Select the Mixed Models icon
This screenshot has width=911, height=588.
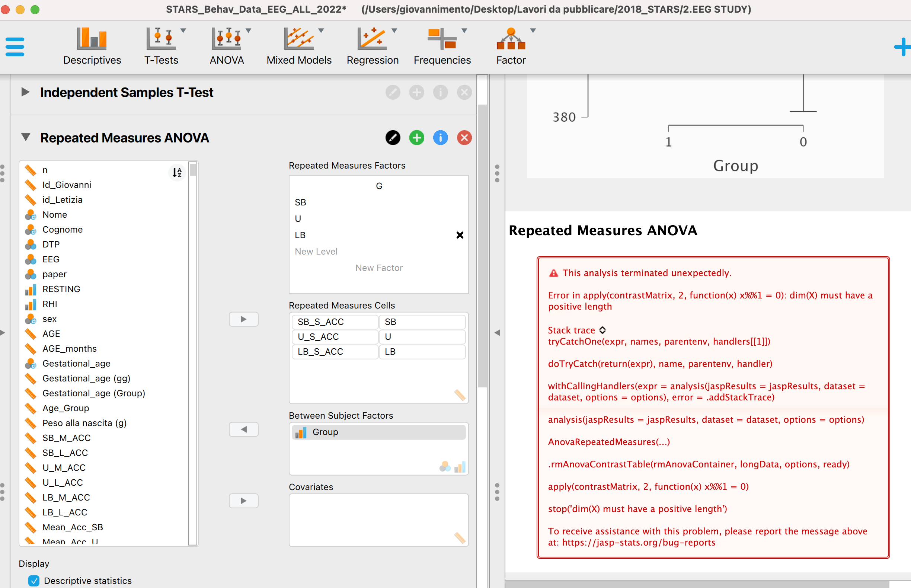pyautogui.click(x=298, y=40)
